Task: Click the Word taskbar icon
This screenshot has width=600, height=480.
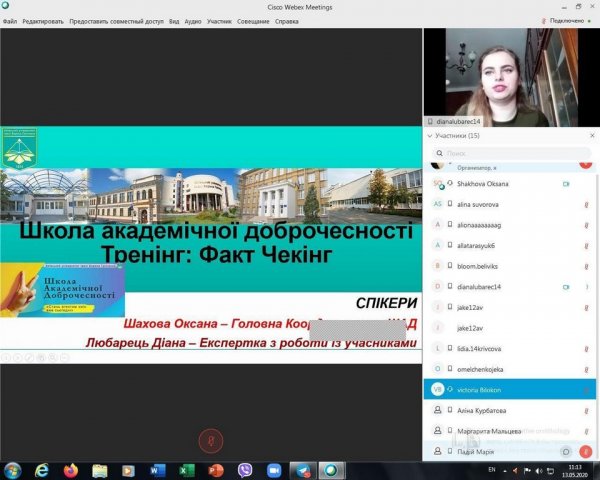Action: 157,469
